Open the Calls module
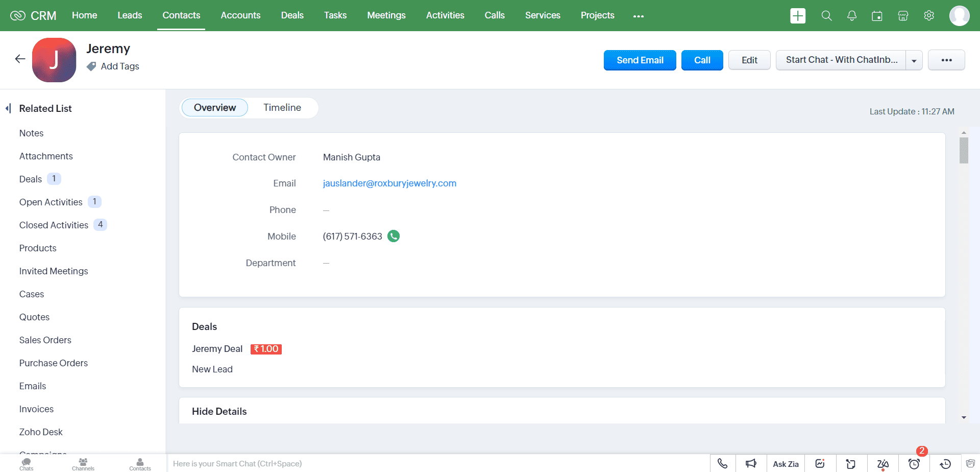Screen dimensions: 980x472 tap(495, 15)
